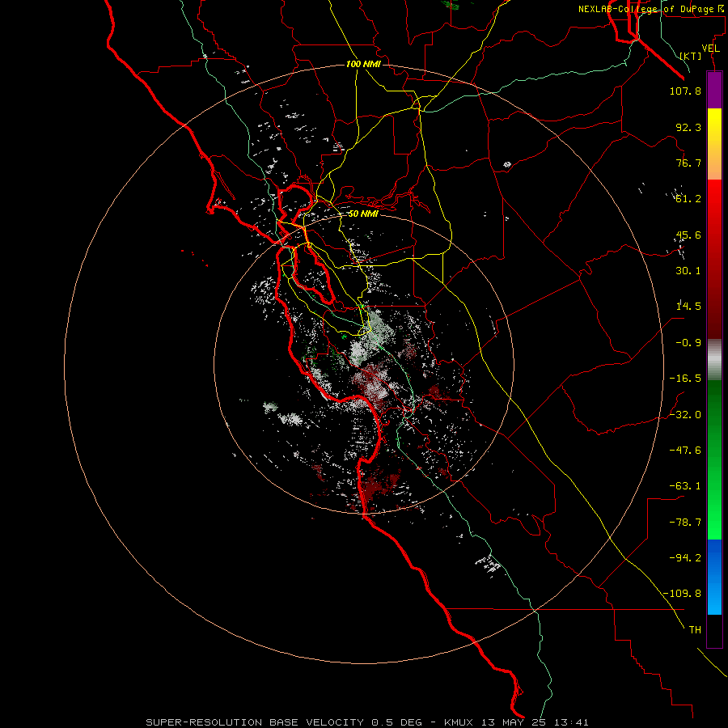728x728 pixels.
Task: Click the 'VEL' legend title
Action: tap(710, 49)
